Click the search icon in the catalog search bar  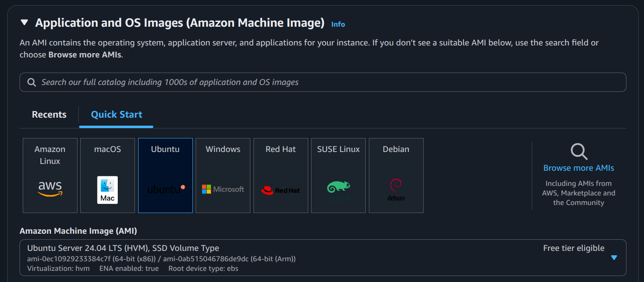click(x=32, y=82)
